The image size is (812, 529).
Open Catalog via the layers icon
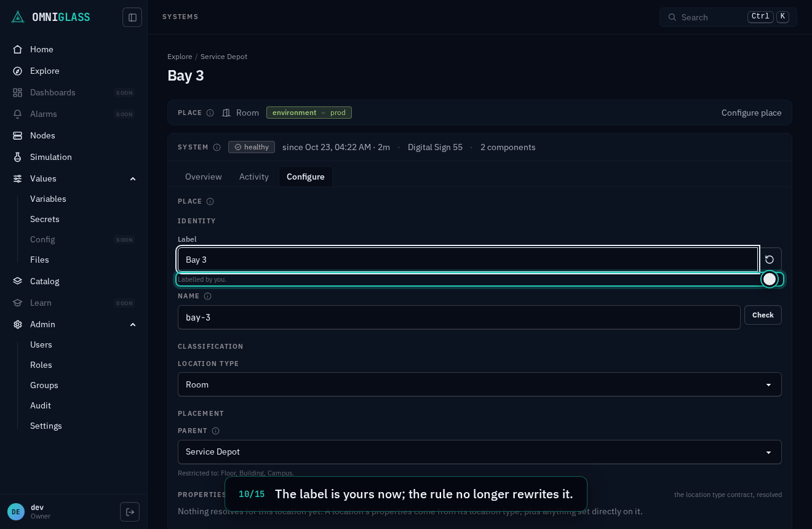click(18, 281)
